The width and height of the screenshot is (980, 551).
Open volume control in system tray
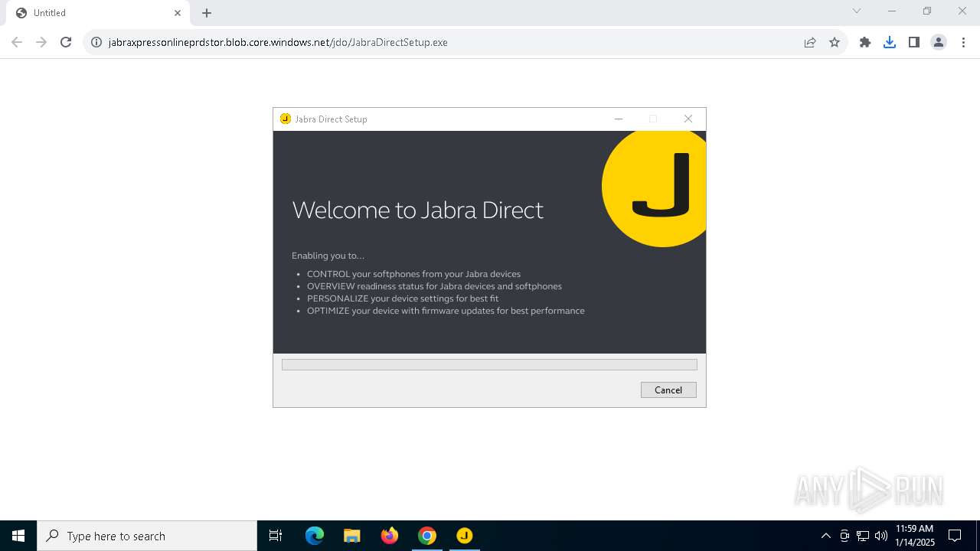881,536
